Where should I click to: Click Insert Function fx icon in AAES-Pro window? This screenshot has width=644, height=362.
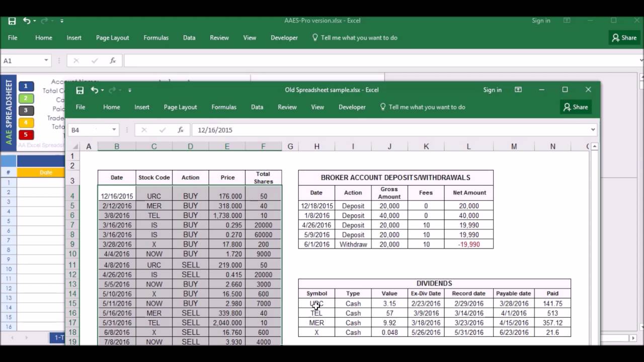(113, 60)
